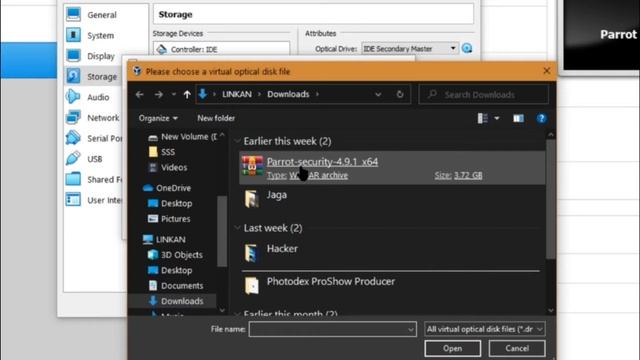Collapse the Last week group
The image size is (640, 360).
pyautogui.click(x=237, y=228)
